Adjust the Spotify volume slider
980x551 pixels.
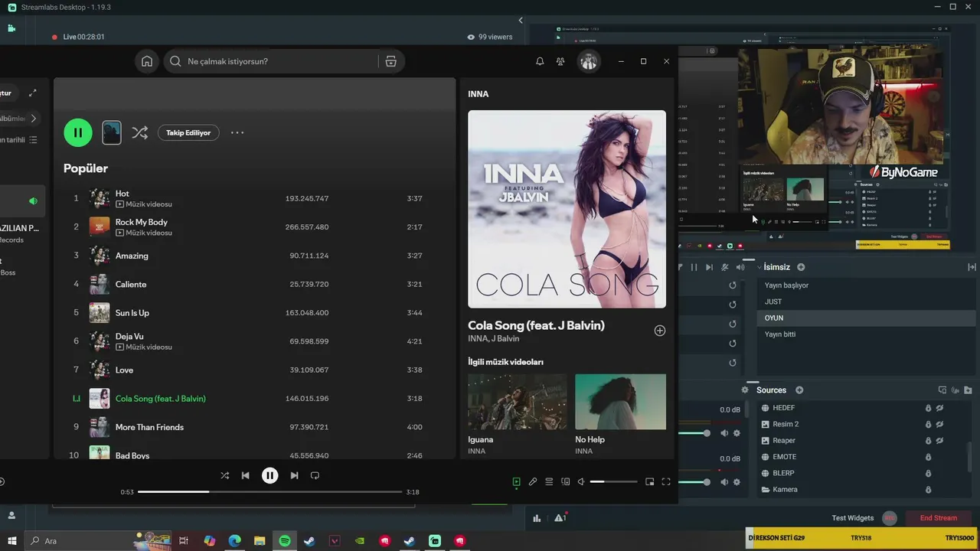point(613,482)
